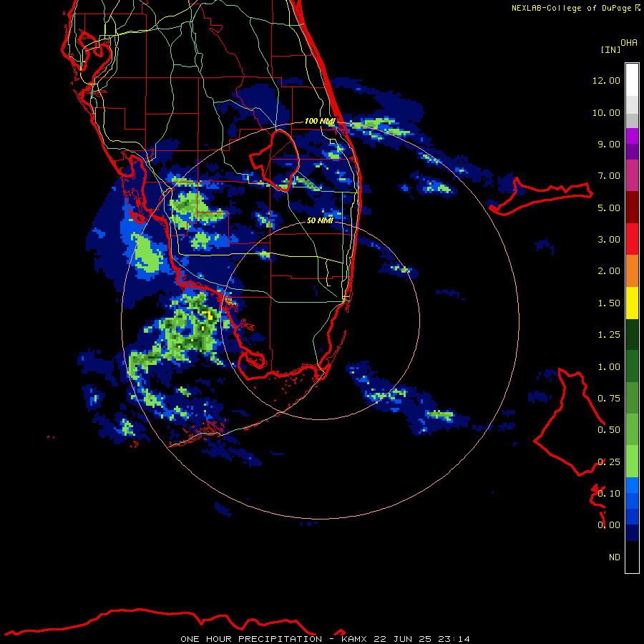Click the 0.50 legend value
Image resolution: width=644 pixels, height=644 pixels.
[609, 430]
